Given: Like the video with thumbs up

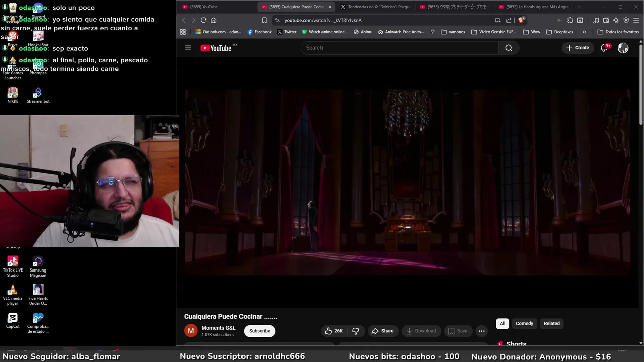Looking at the screenshot, I should 334,331.
